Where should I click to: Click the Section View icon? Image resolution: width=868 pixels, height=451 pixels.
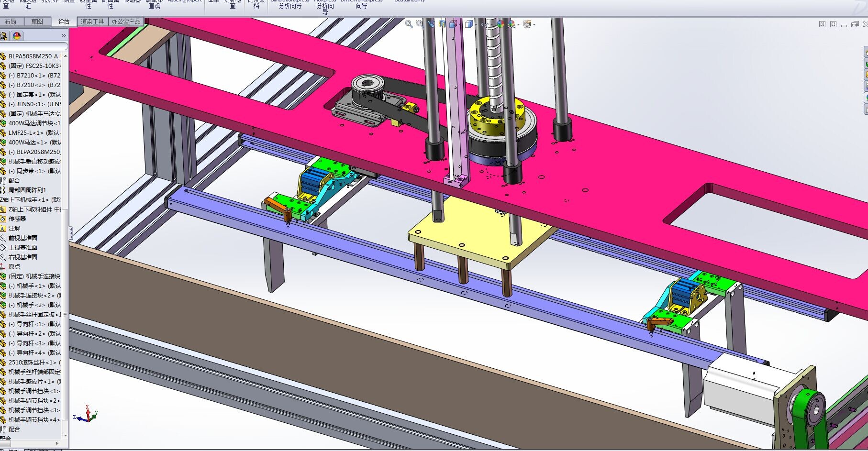point(442,23)
